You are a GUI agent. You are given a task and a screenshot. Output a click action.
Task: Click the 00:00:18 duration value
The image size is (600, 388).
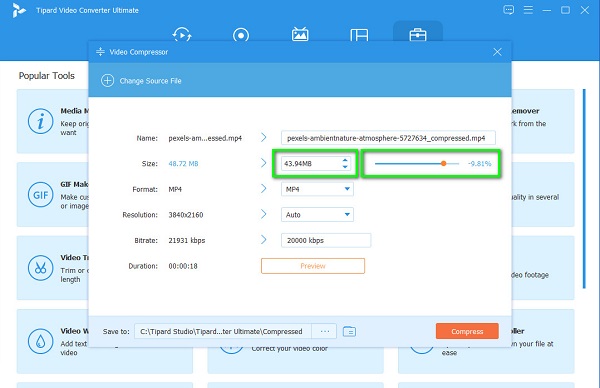point(183,266)
